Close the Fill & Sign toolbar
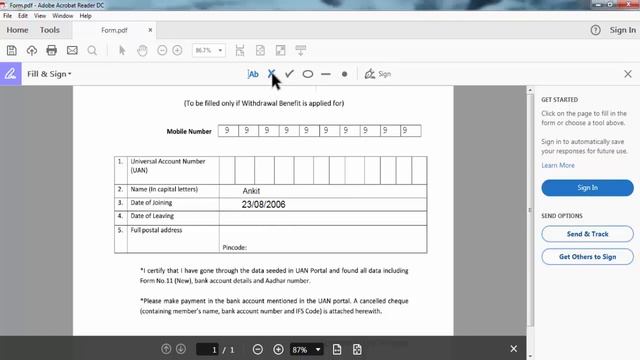 [x=628, y=74]
